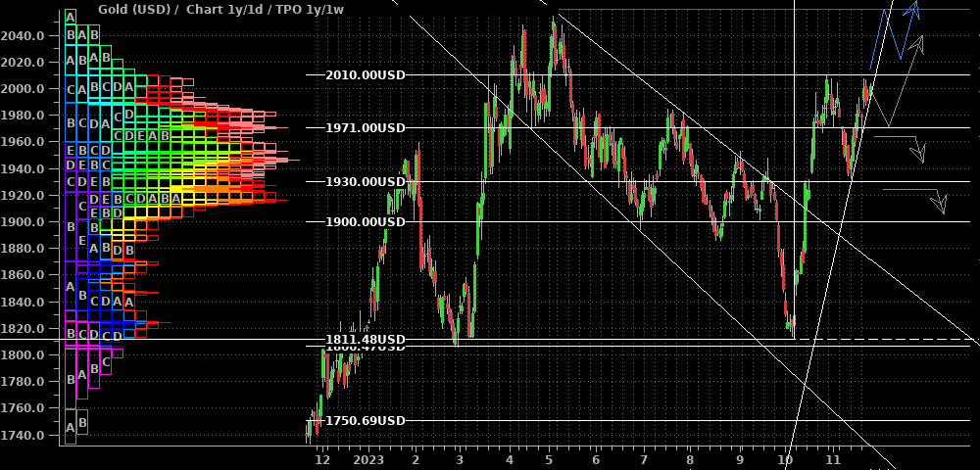980x470 pixels.
Task: Select the 1800.0 price axis tick
Action: [x=24, y=355]
